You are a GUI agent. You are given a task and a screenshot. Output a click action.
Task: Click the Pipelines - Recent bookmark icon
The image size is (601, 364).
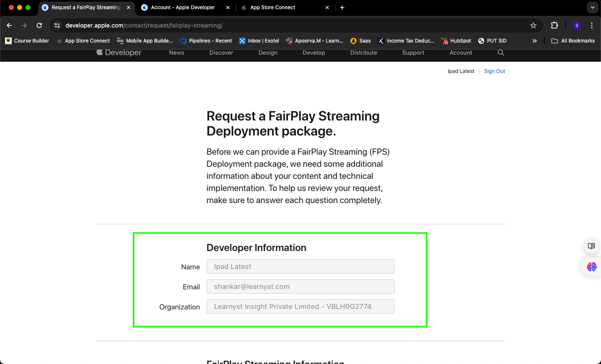(182, 41)
